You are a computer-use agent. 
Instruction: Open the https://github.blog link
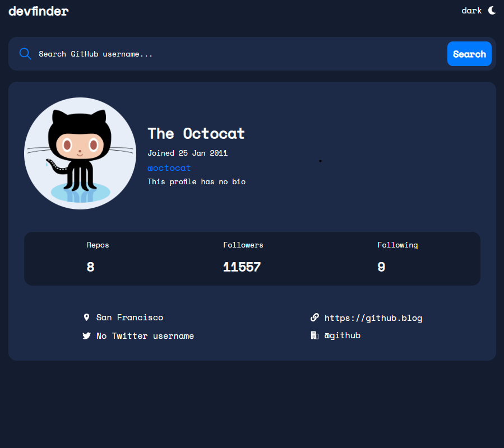coord(373,318)
